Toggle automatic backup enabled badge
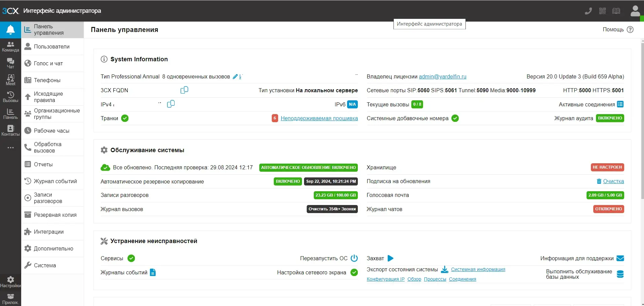 288,181
